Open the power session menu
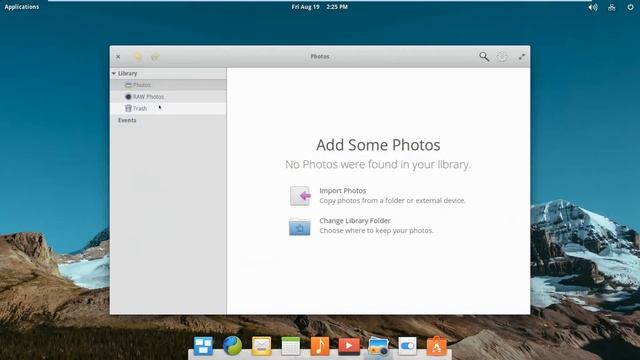This screenshot has width=640, height=360. (630, 7)
